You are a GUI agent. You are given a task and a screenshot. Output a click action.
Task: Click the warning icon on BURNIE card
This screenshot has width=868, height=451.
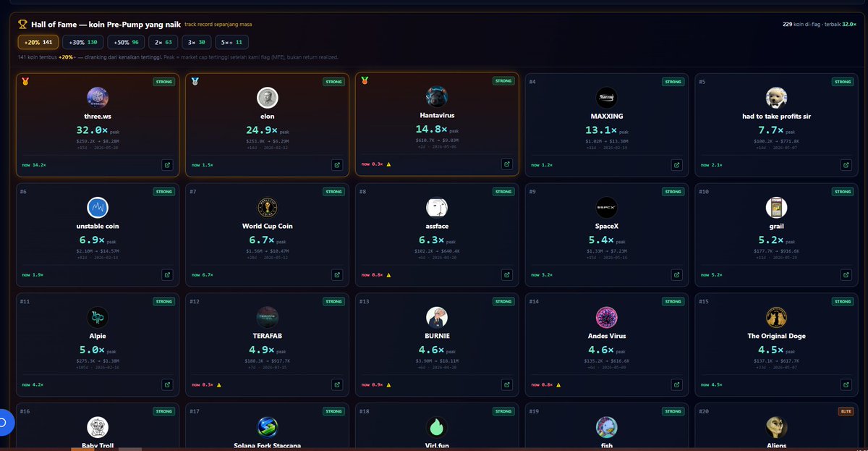pyautogui.click(x=388, y=385)
